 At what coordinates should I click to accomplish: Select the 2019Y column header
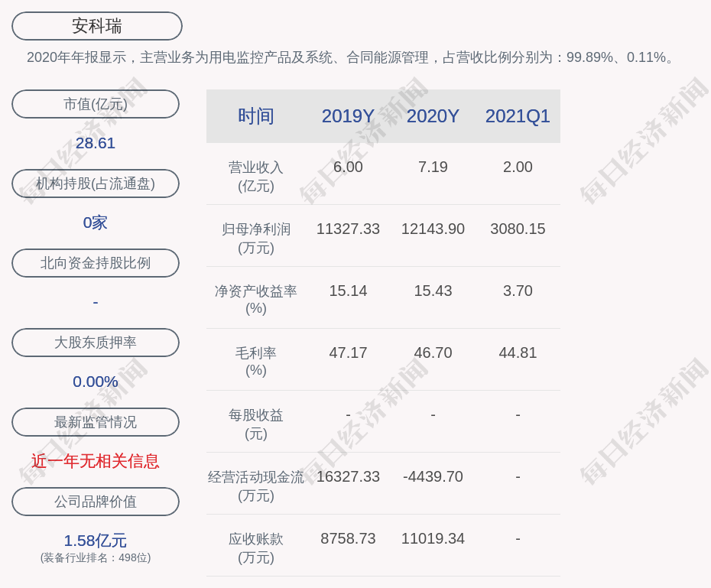(348, 116)
